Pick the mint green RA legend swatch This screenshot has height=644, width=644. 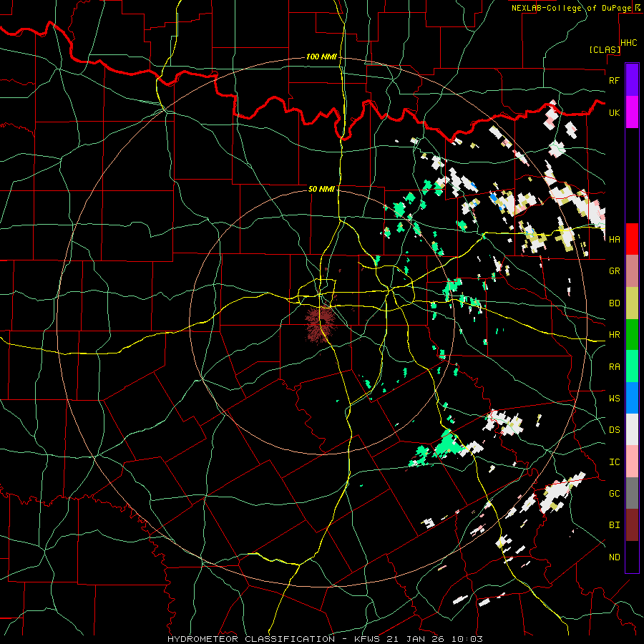[x=632, y=366]
